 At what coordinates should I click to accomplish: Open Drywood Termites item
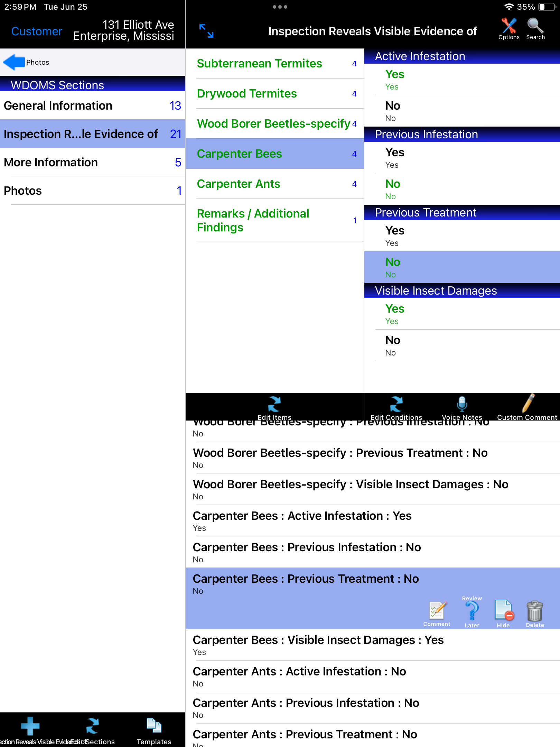pos(275,94)
